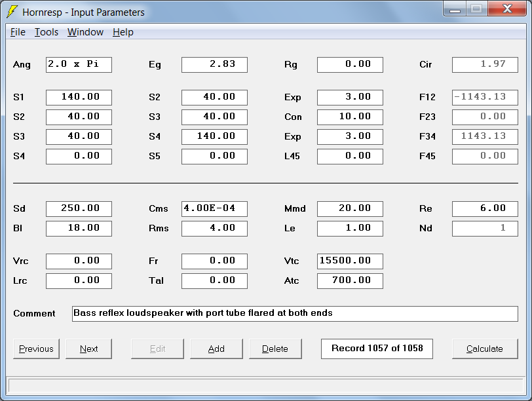Select the Nd field showing 1
The width and height of the screenshot is (532, 401).
[485, 229]
